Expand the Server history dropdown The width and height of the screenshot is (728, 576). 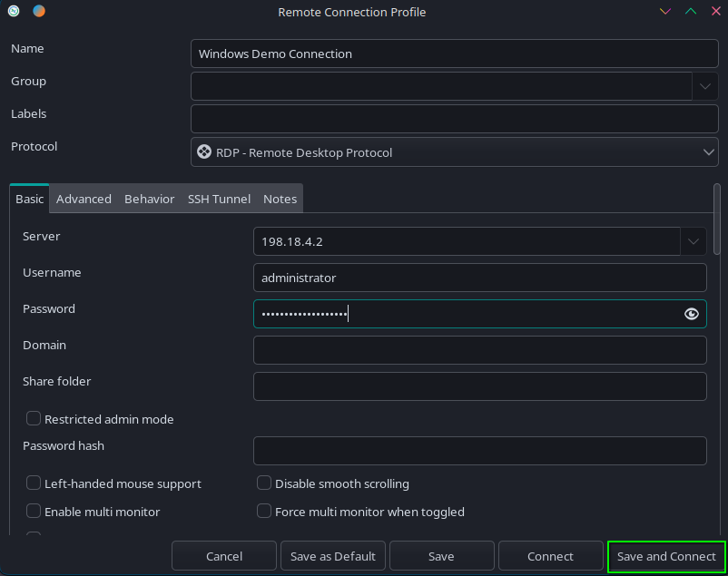point(694,241)
